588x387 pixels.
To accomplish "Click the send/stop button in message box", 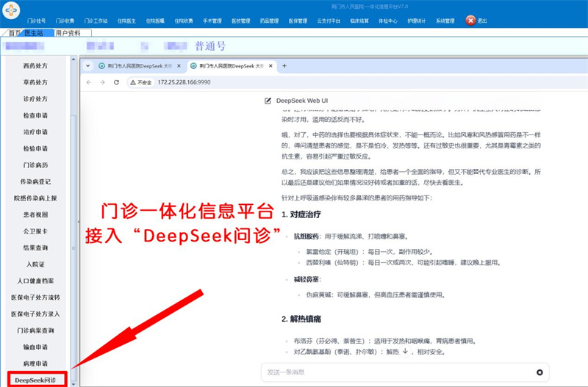I will [539, 372].
